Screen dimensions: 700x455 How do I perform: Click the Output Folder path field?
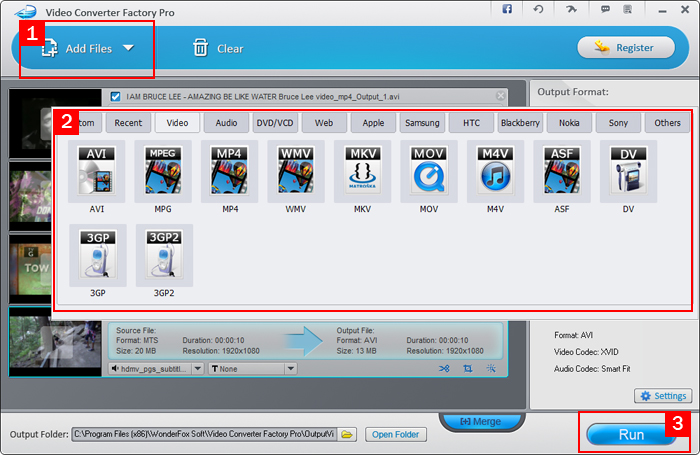pyautogui.click(x=204, y=434)
